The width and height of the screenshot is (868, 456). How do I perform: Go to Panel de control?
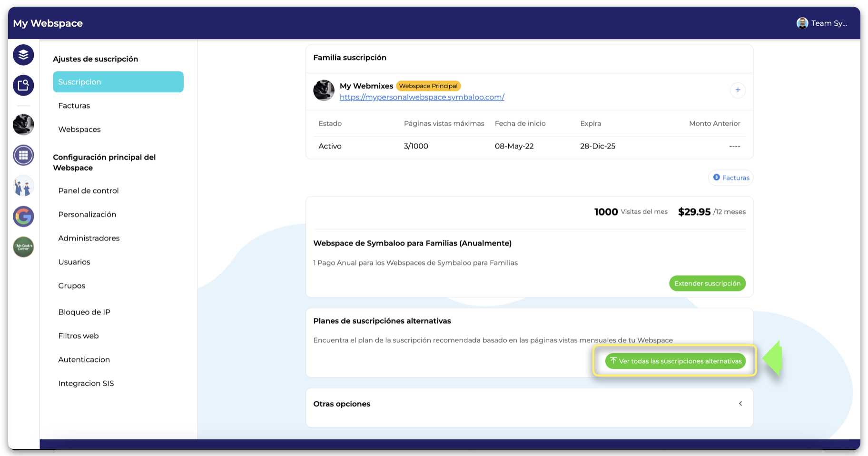point(89,190)
